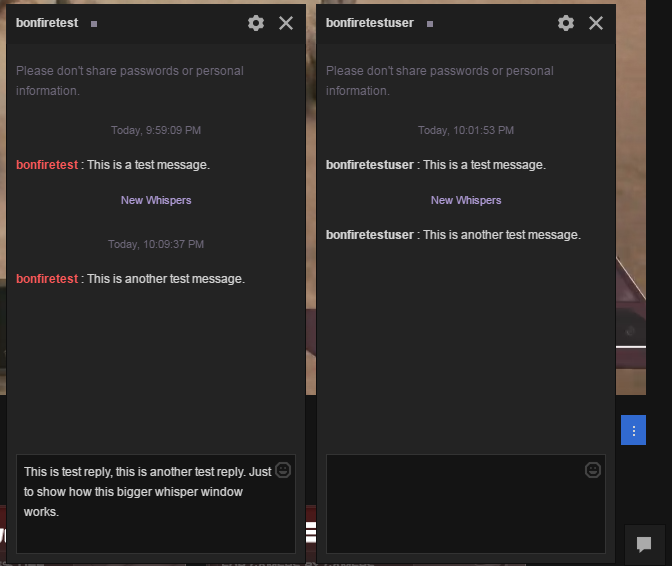Click red bonfiretest username in first message
672x566 pixels.
[x=47, y=165]
